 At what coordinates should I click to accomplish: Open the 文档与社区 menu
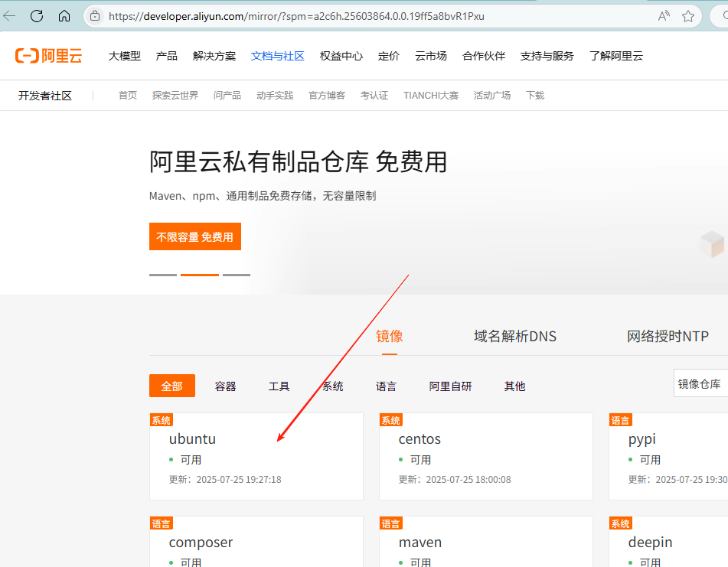(x=278, y=56)
